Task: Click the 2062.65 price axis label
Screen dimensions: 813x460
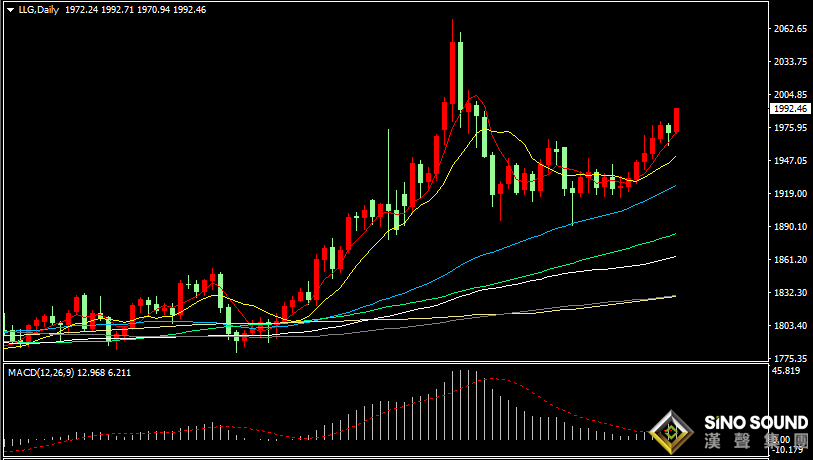Action: click(791, 29)
